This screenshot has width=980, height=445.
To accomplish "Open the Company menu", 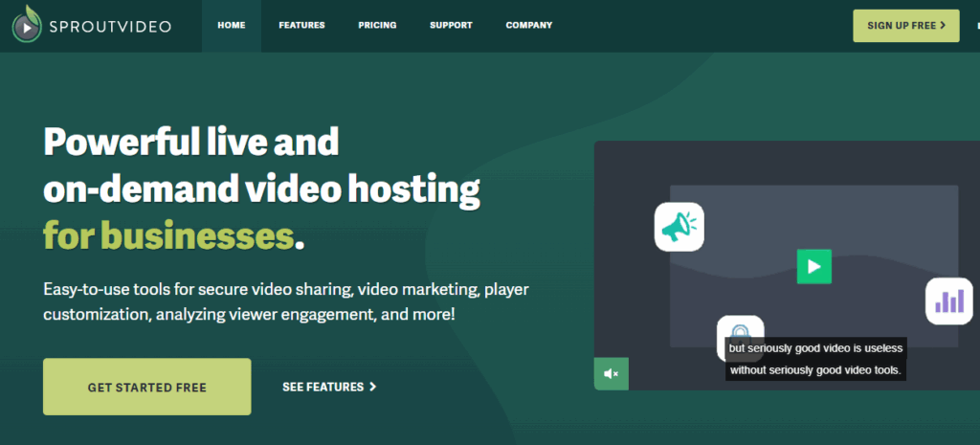I will pyautogui.click(x=528, y=26).
